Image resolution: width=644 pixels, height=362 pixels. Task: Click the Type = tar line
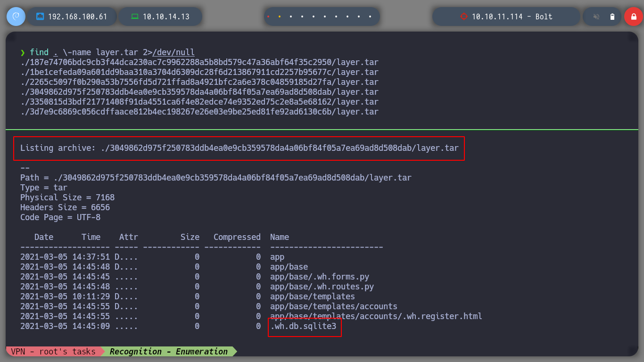44,188
